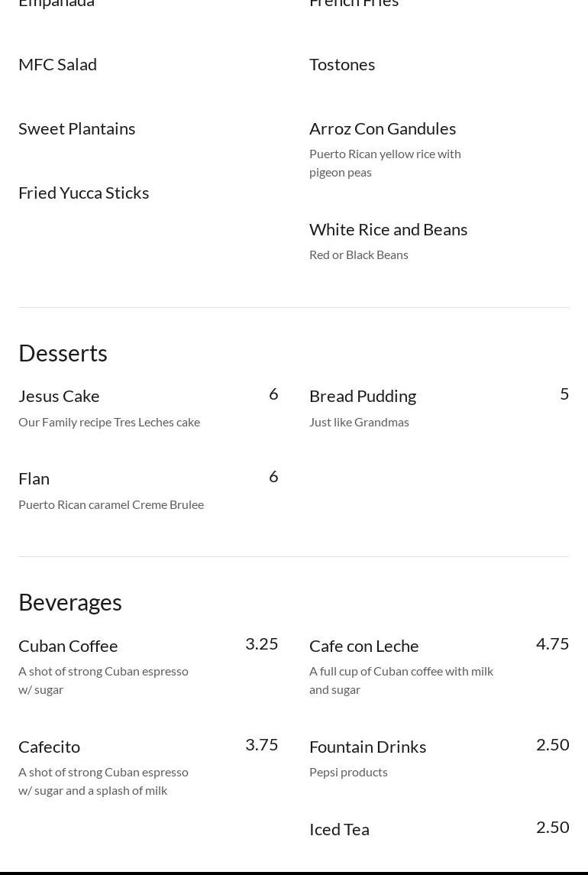The width and height of the screenshot is (588, 875).
Task: Select the Cafecito beverage title
Action: click(x=49, y=747)
